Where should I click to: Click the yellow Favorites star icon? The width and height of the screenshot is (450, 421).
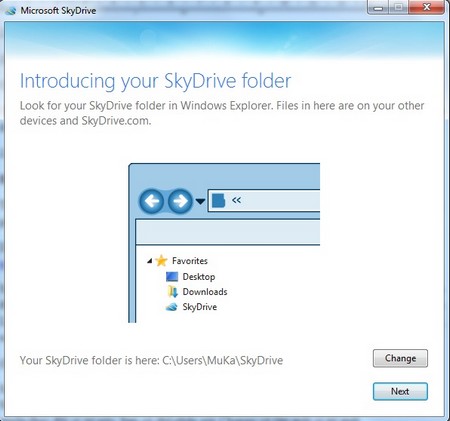[x=161, y=261]
